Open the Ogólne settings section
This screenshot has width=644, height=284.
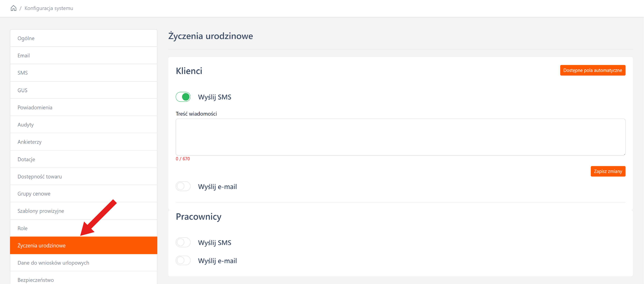coord(26,38)
